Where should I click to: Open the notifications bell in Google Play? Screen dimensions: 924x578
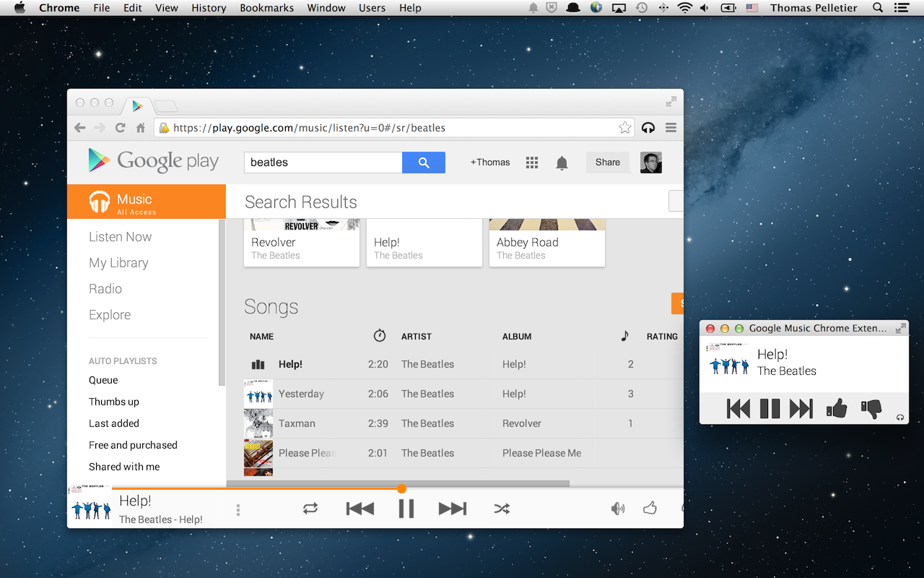pos(562,163)
